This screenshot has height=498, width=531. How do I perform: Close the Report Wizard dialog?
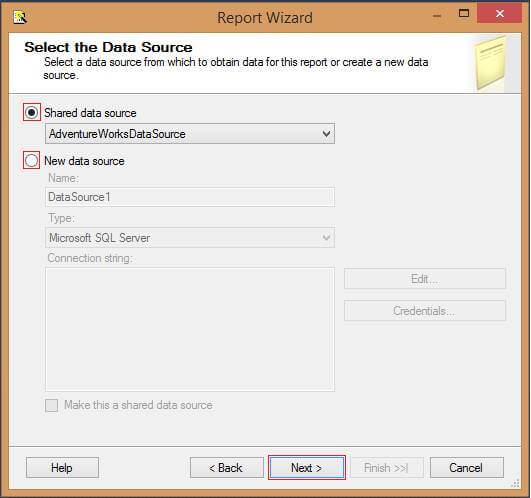[499, 14]
